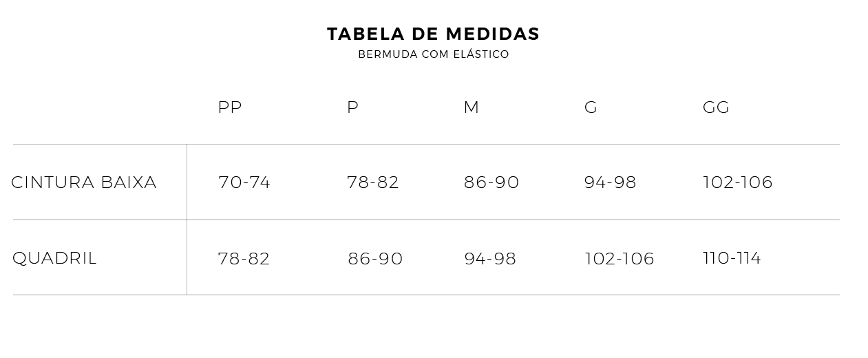Screen dimensions: 868x358
Task: Select the M size column header
Action: click(x=472, y=107)
